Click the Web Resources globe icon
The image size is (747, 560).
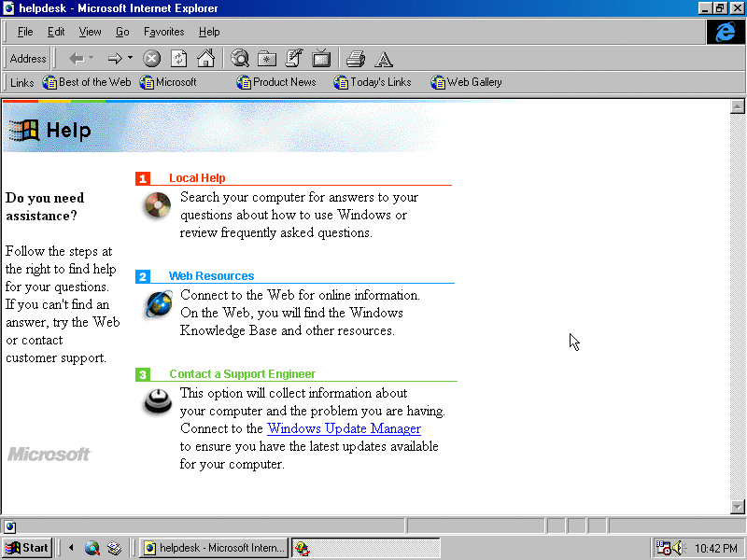coord(159,304)
